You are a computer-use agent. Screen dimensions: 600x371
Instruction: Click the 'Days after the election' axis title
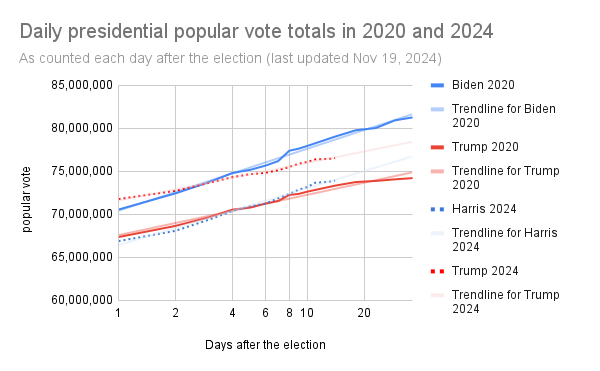265,345
